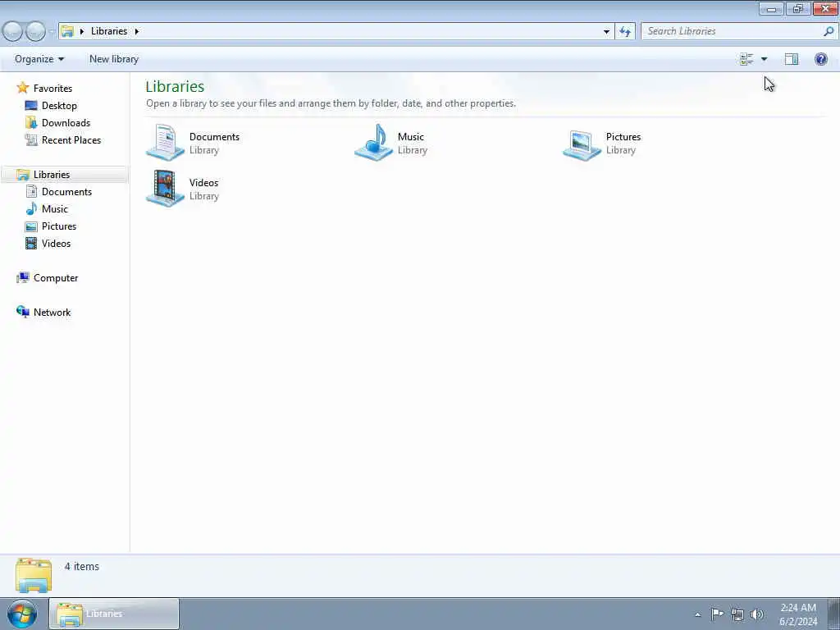This screenshot has width=840, height=630.
Task: Open the Music library note icon
Action: (x=374, y=142)
